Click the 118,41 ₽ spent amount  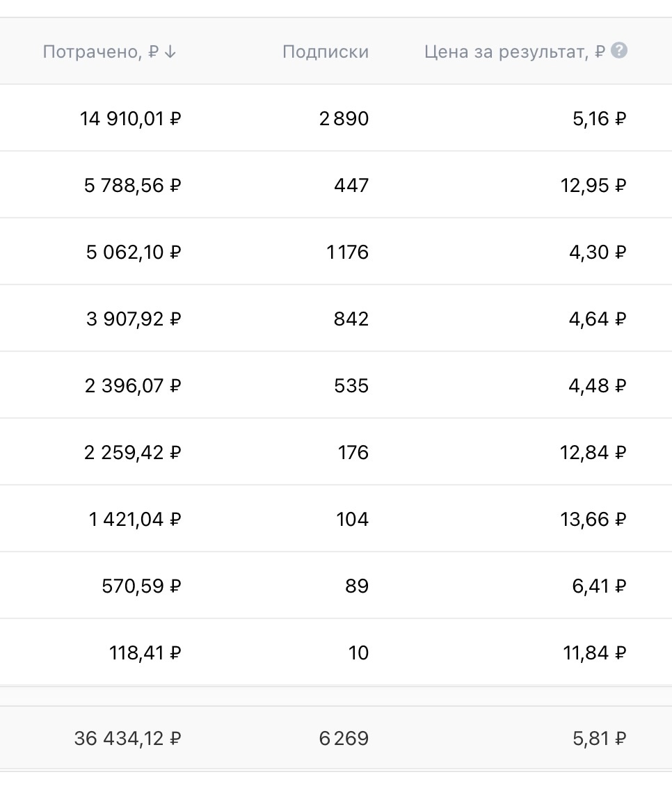point(145,653)
